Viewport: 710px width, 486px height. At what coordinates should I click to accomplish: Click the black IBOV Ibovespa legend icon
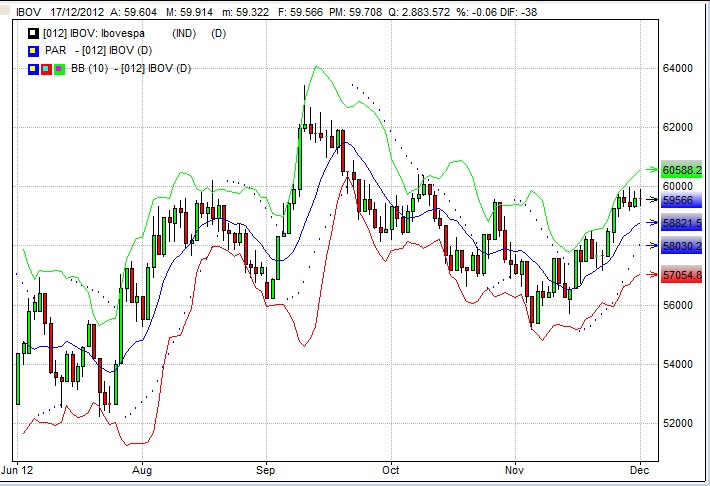click(x=32, y=32)
